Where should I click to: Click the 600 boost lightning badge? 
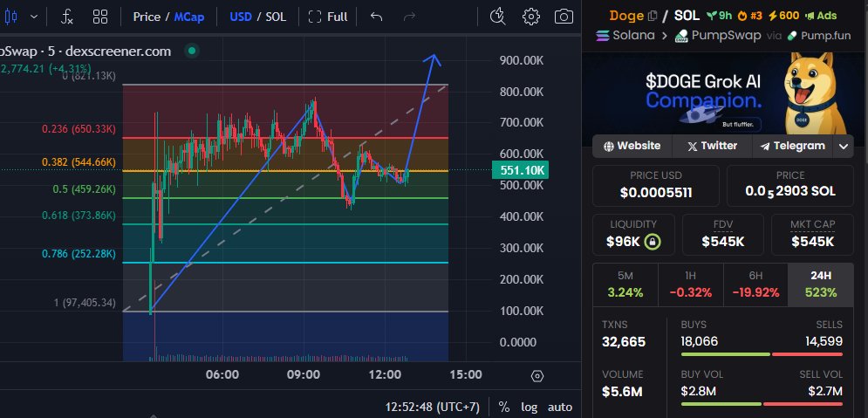[x=783, y=16]
